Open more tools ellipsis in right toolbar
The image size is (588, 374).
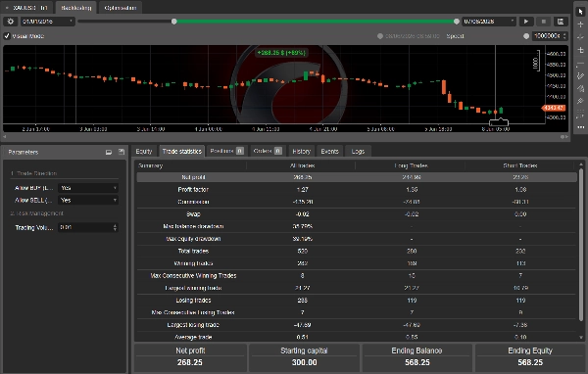tap(580, 127)
